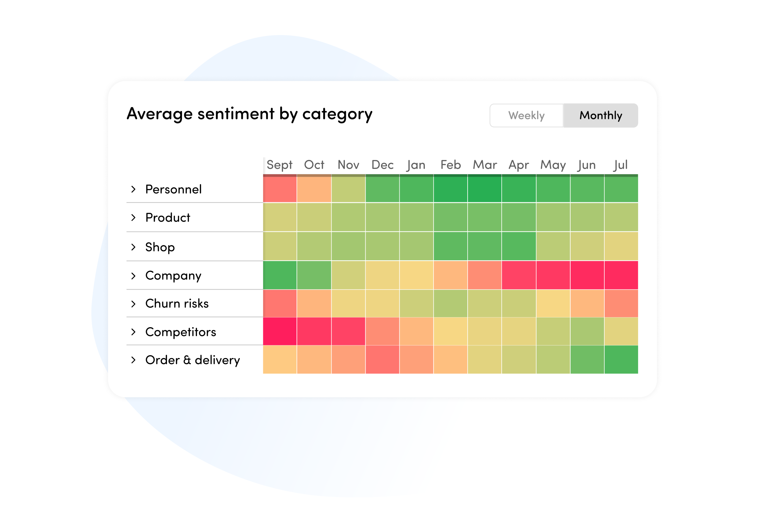Viewport: 765px width, 532px height.
Task: Expand the Personnel category chevron
Action: tap(134, 190)
